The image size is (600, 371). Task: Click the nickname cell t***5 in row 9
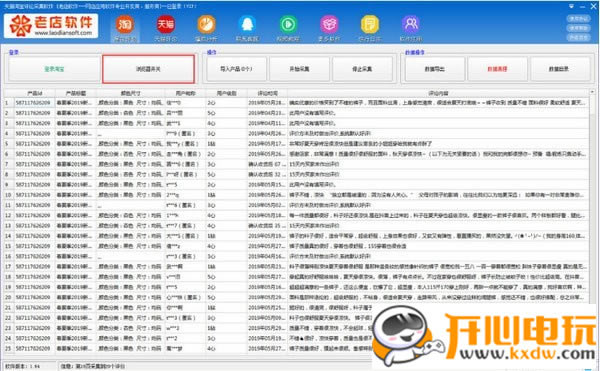coord(185,185)
